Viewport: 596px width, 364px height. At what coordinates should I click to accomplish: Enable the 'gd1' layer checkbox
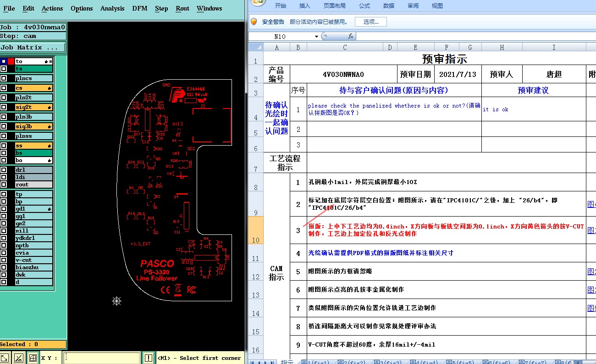pos(4,209)
